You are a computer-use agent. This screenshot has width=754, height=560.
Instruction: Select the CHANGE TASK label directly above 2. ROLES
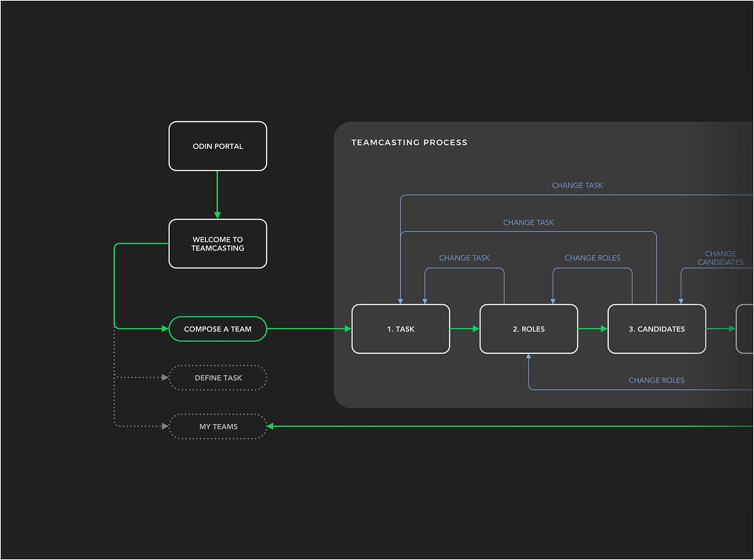(528, 223)
